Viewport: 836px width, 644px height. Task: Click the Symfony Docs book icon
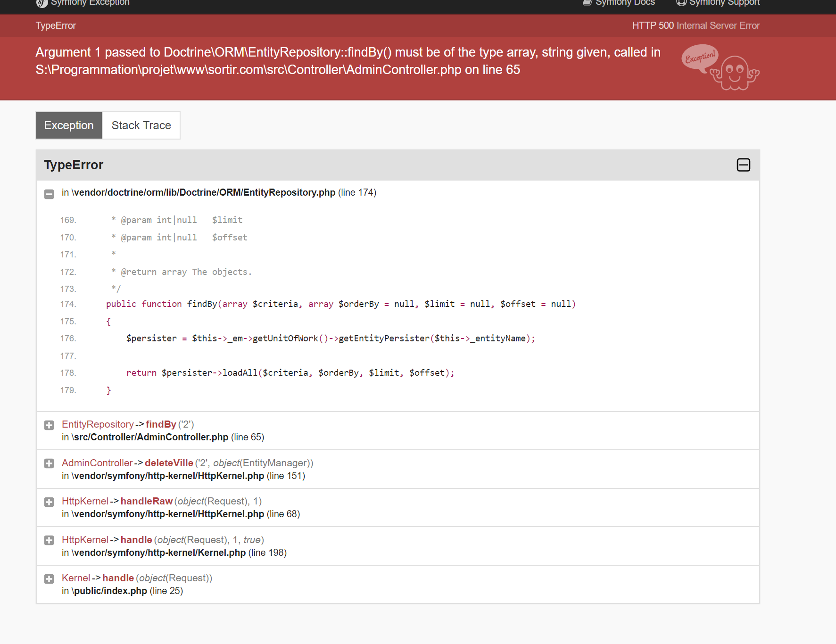click(586, 2)
